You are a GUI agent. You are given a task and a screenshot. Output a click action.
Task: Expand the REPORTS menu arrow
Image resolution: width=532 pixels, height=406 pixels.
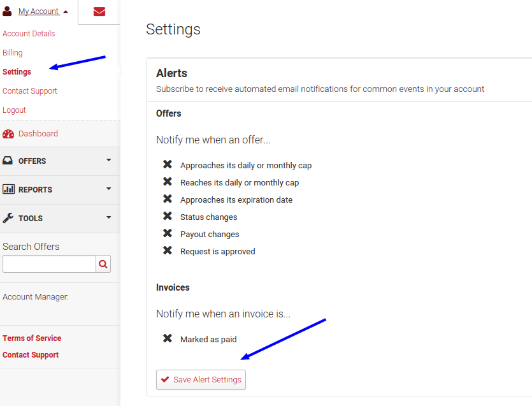108,189
